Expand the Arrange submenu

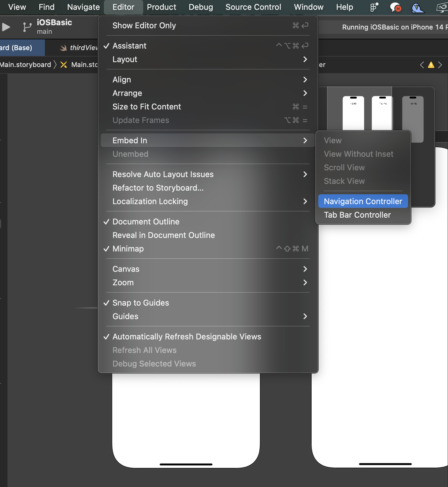208,93
